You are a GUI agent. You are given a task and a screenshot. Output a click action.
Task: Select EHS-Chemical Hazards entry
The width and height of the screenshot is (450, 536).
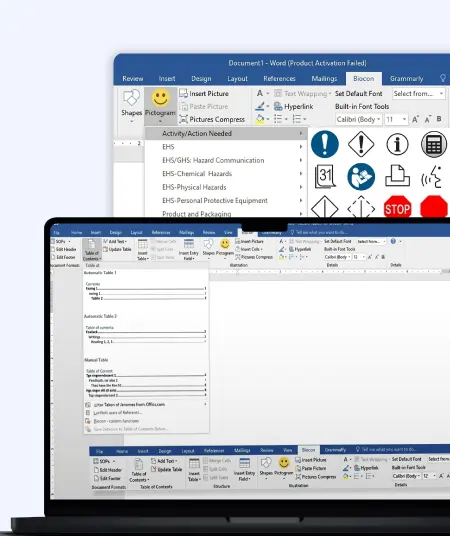(x=226, y=174)
